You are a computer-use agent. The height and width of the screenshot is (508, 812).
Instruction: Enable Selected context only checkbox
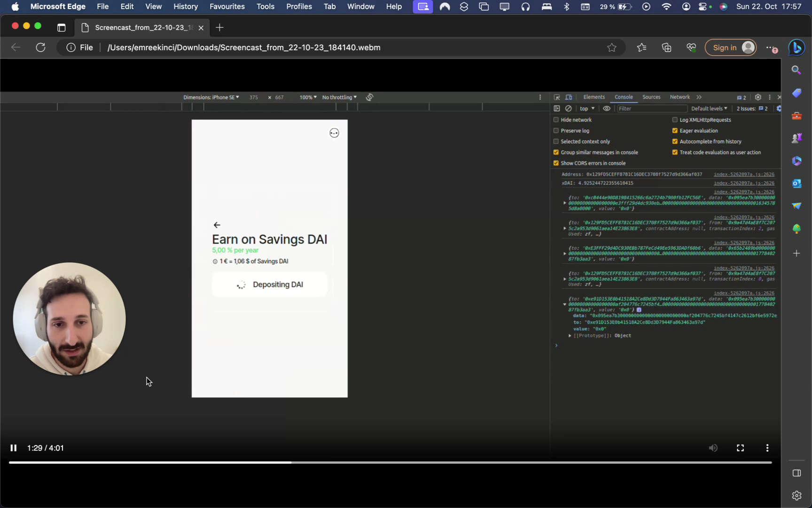[556, 142]
